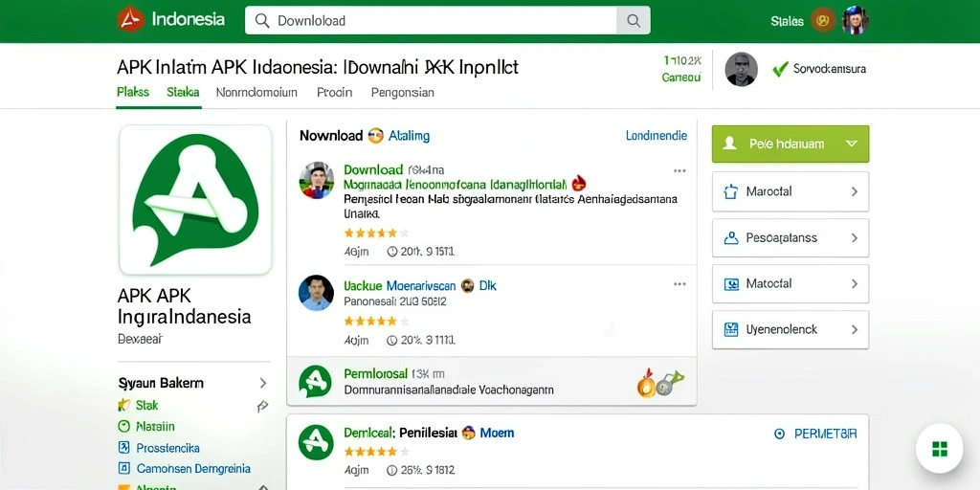Screen dimensions: 980x490
Task: Click the search field containing Downloload
Action: coord(432,21)
